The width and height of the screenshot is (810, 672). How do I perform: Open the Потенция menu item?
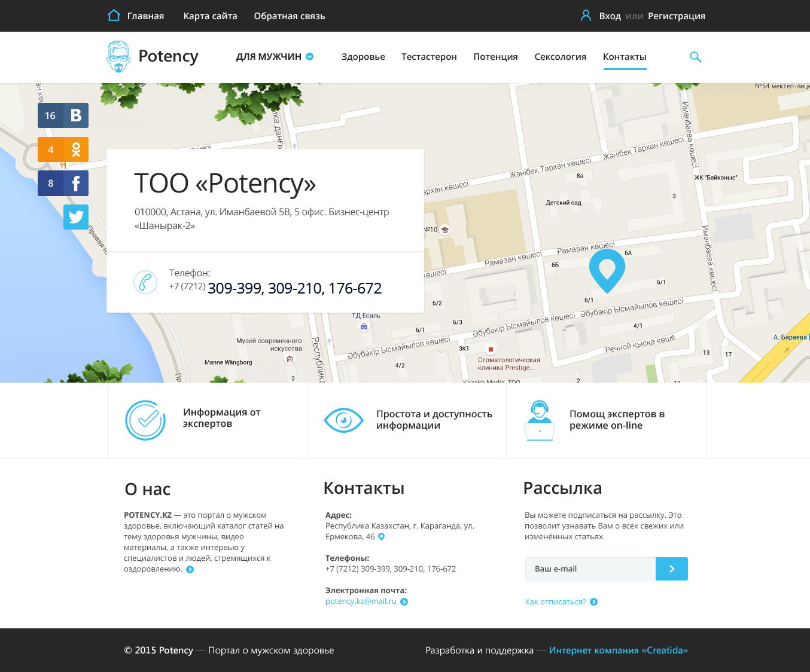495,57
